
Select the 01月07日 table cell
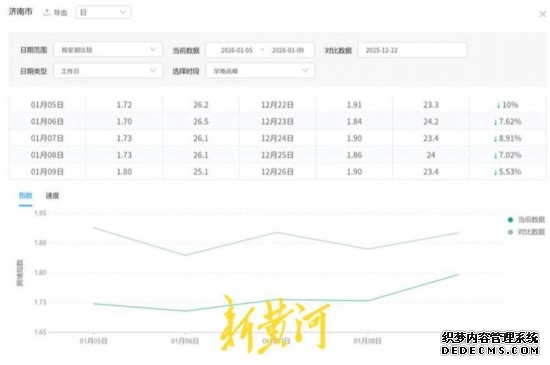(47, 138)
